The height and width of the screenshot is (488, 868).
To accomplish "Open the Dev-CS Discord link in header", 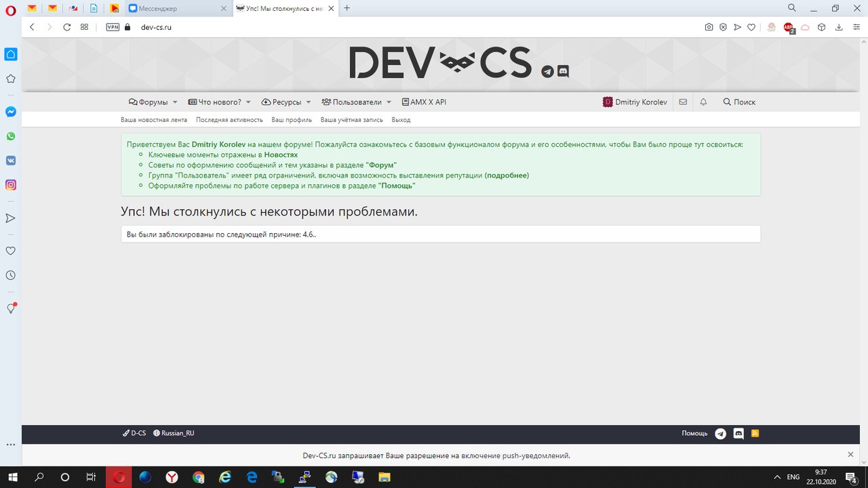I will tap(563, 71).
